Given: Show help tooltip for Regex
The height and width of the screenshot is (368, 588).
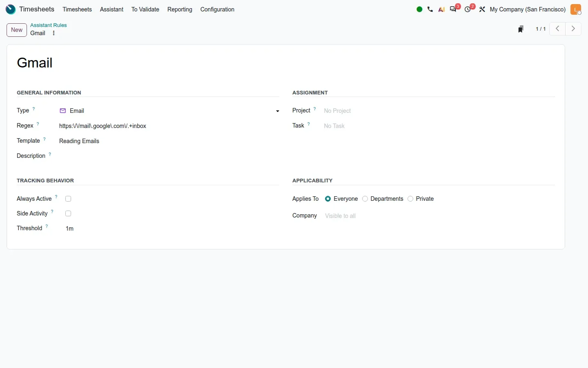Looking at the screenshot, I should pyautogui.click(x=38, y=124).
